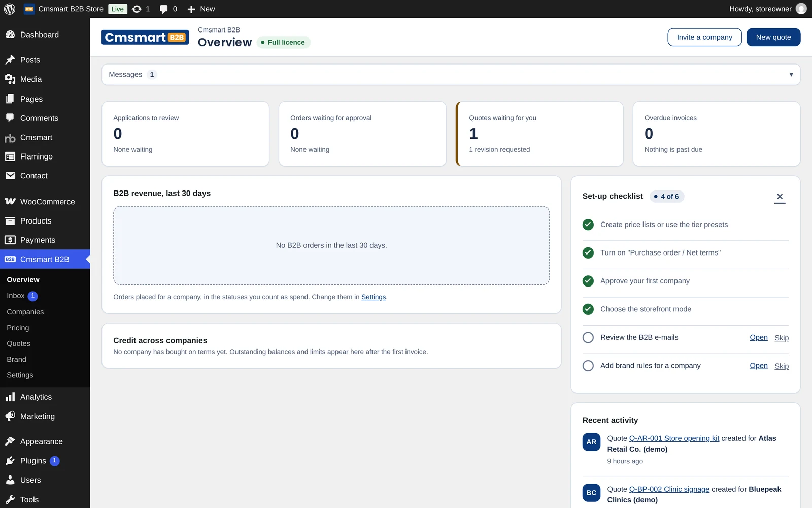This screenshot has height=508, width=812.
Task: Click the WordPress logo in admin bar
Action: pos(10,9)
